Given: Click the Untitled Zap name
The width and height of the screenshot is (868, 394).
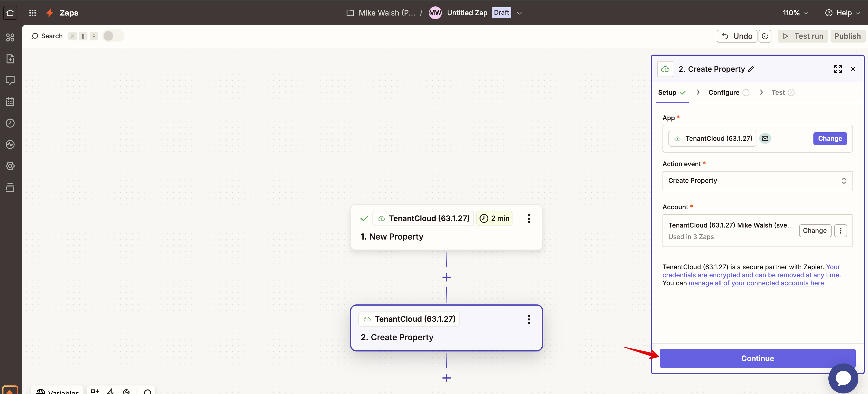Looking at the screenshot, I should coord(467,13).
